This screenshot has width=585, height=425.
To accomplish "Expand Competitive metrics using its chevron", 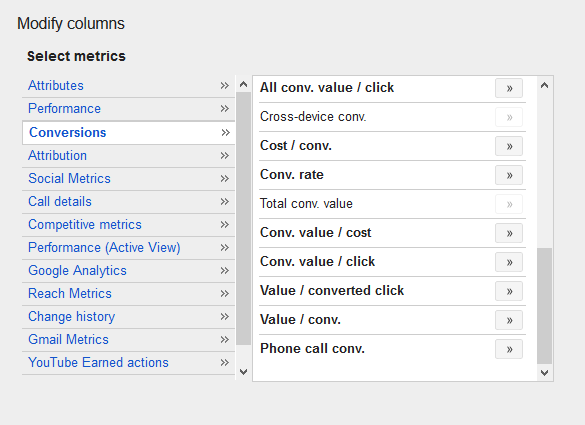I will [224, 225].
